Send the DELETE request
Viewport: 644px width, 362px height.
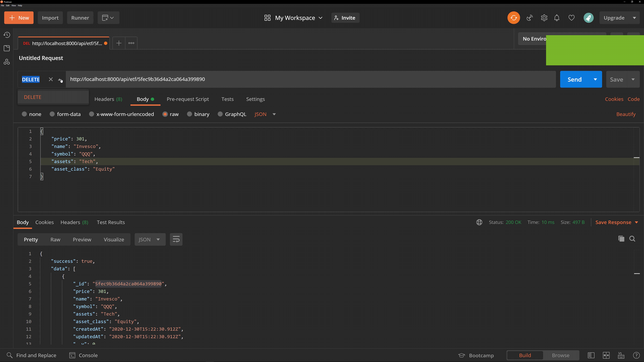pyautogui.click(x=575, y=79)
